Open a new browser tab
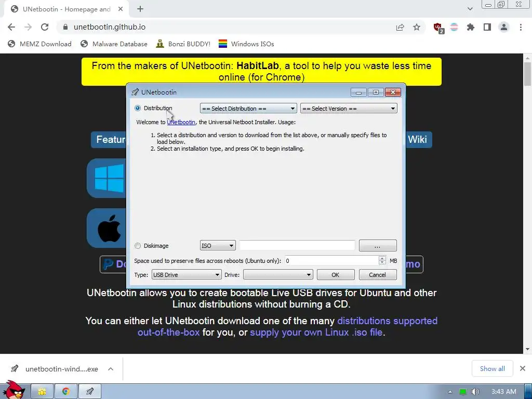 [x=140, y=9]
